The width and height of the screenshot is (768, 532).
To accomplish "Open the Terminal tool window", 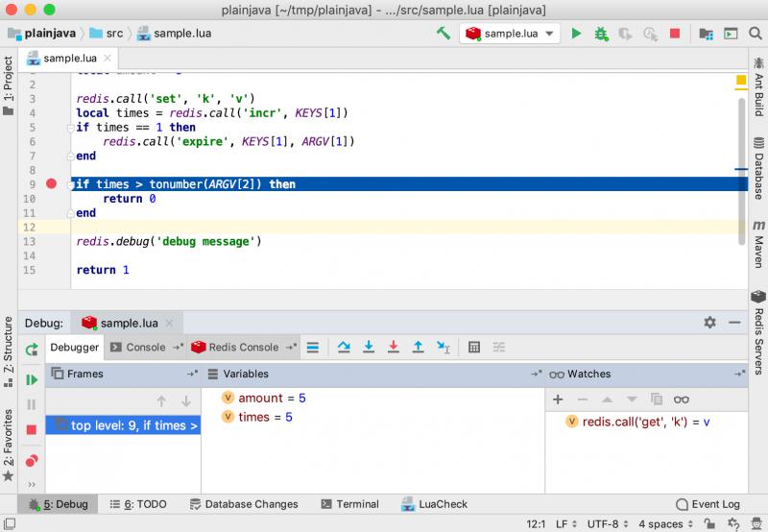I will pyautogui.click(x=349, y=504).
